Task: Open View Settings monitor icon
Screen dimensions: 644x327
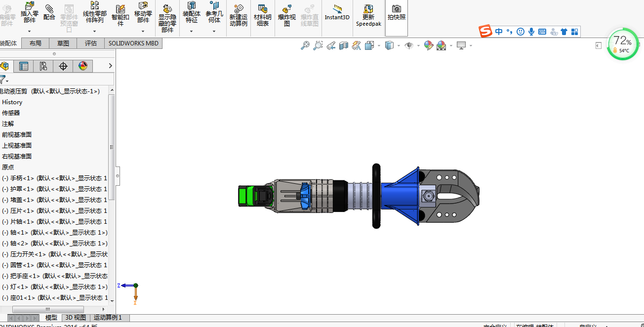Action: coord(461,45)
